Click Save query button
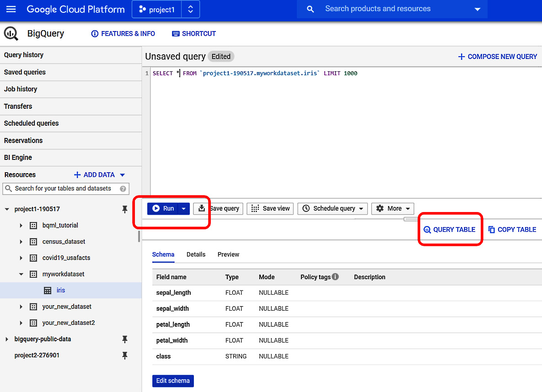The image size is (542, 392). click(218, 209)
